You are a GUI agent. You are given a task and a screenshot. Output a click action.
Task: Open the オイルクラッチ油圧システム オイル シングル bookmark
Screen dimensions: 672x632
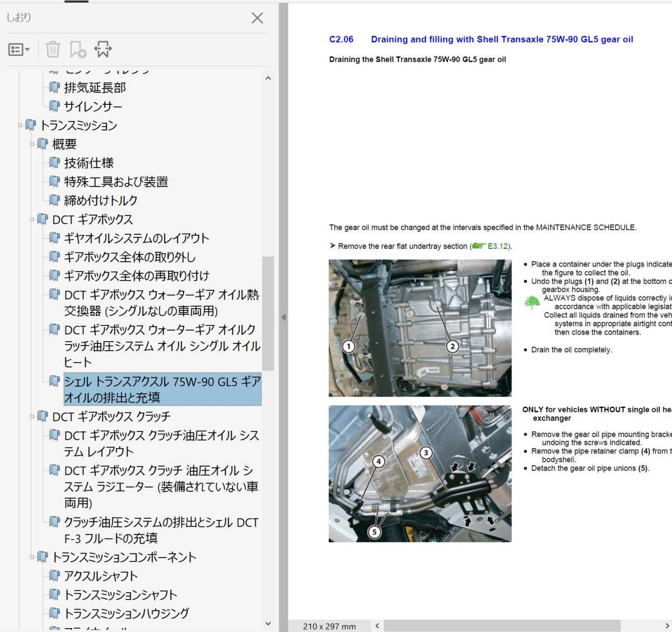click(162, 346)
